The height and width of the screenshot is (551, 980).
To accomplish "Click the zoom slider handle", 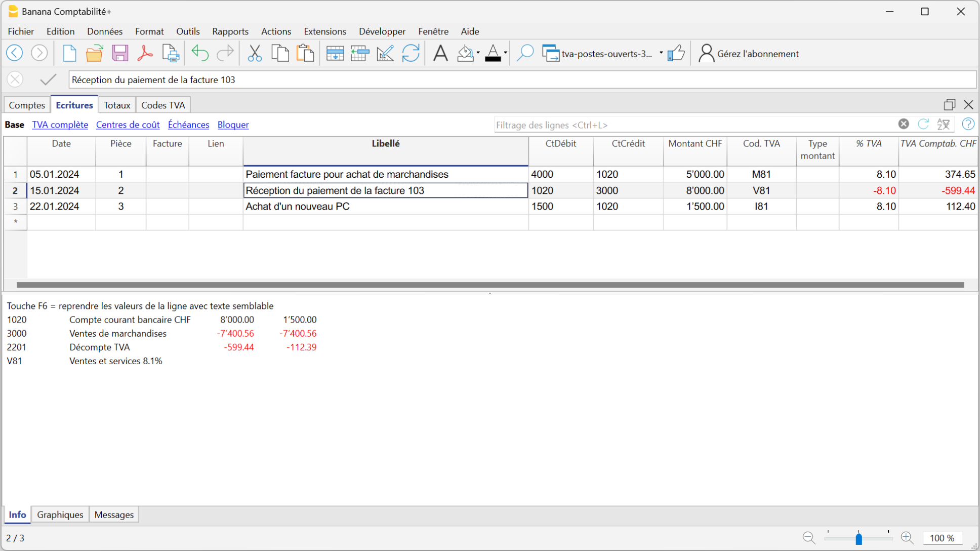I will point(859,538).
